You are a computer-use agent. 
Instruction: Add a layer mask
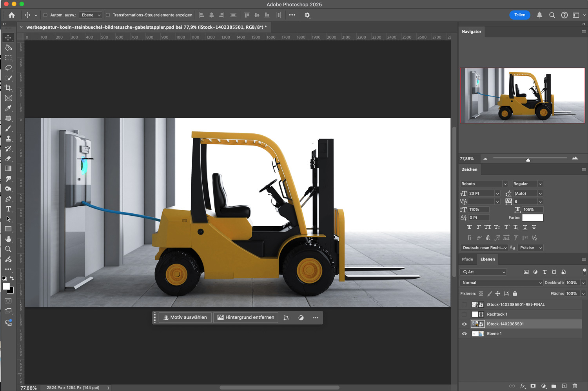point(533,386)
